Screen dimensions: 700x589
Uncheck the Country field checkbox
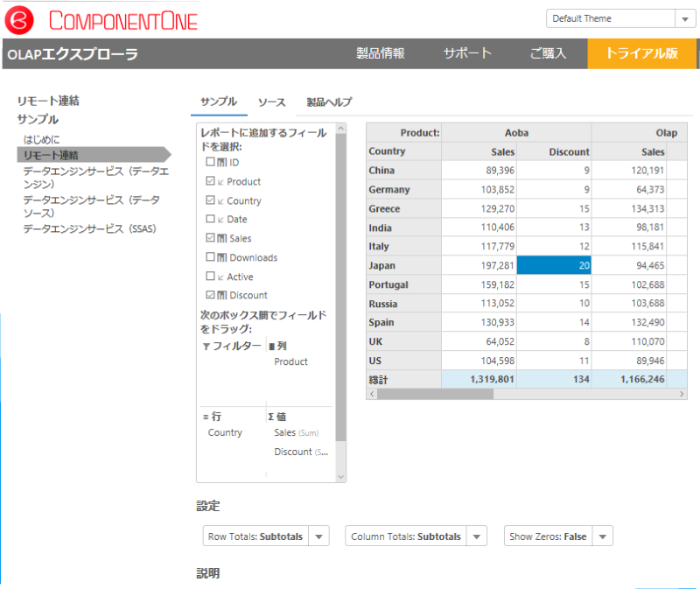(x=210, y=200)
